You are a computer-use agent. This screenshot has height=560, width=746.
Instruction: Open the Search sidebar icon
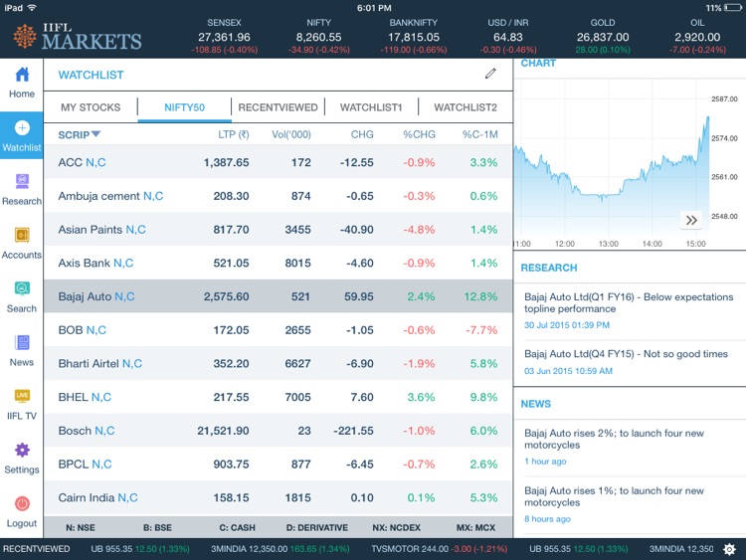[22, 288]
